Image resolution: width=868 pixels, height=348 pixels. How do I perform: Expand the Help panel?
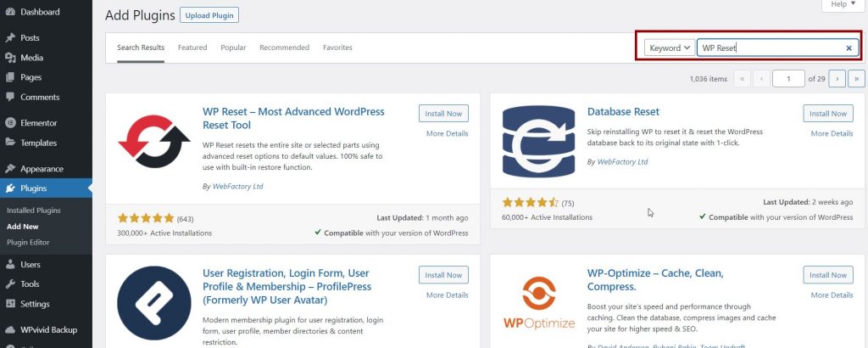pyautogui.click(x=842, y=5)
